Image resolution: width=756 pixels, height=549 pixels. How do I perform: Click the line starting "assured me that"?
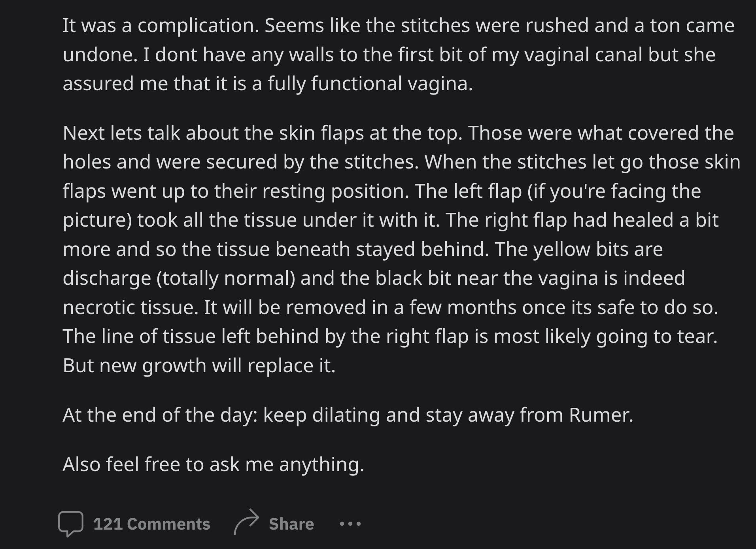pyautogui.click(x=267, y=84)
